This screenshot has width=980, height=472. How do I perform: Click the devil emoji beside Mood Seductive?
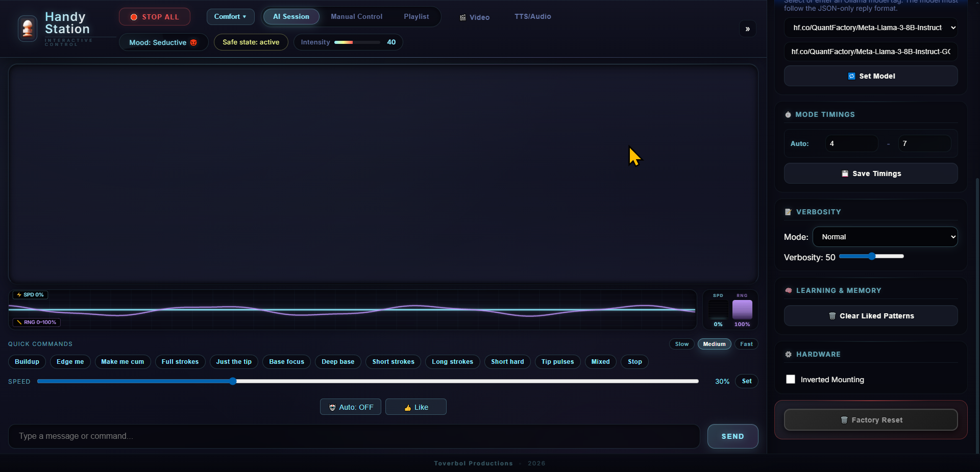193,42
